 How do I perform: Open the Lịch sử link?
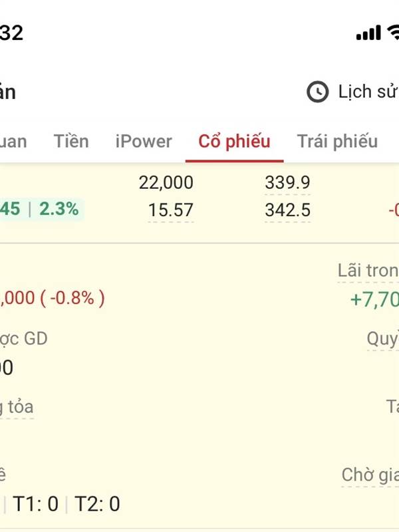click(x=367, y=92)
